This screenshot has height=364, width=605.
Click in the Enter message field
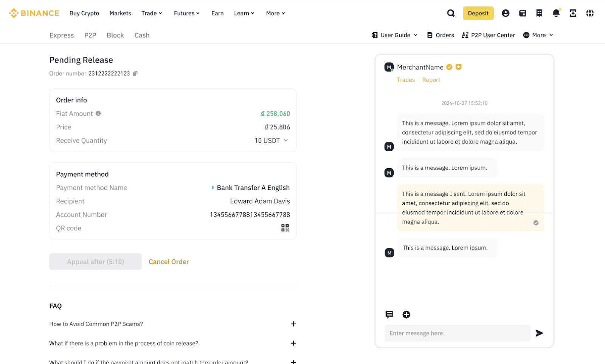(458, 333)
